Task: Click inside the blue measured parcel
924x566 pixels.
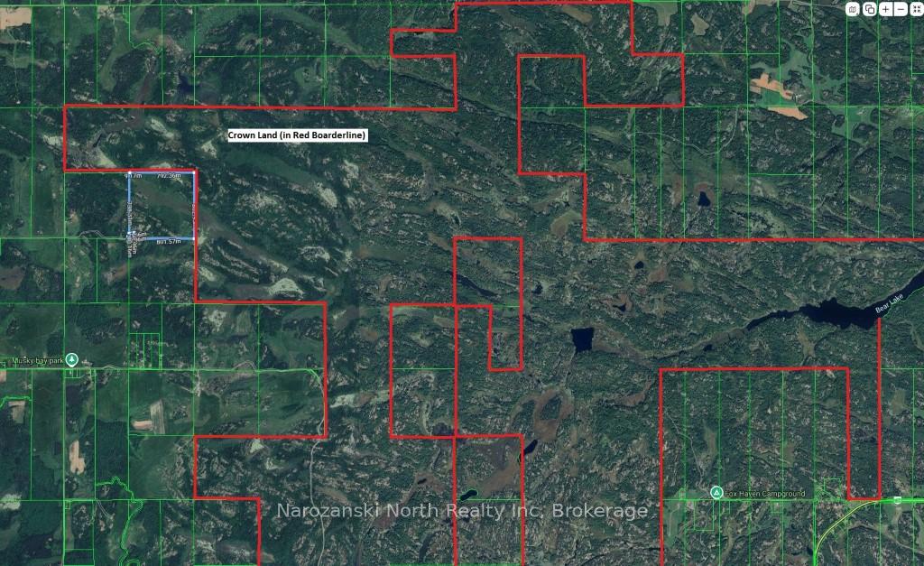Action: (x=164, y=208)
